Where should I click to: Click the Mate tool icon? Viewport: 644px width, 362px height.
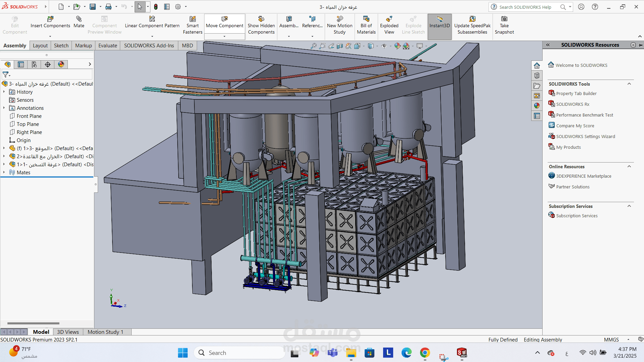[79, 22]
